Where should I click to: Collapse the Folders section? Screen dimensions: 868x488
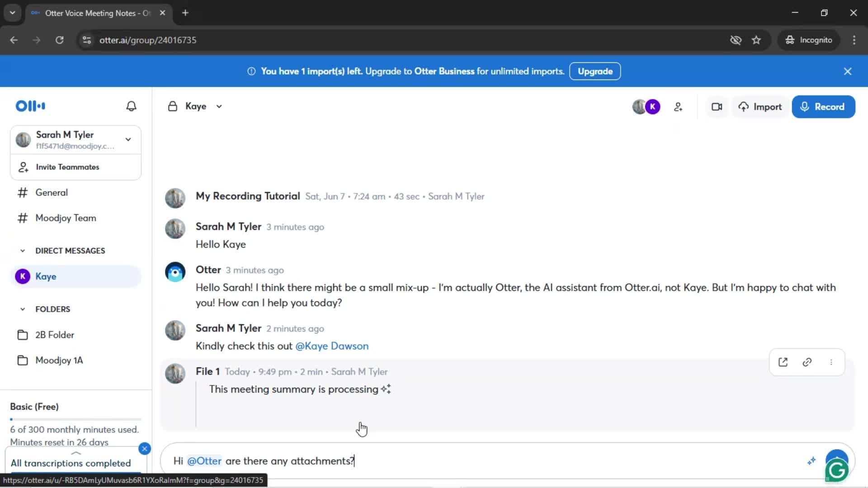(23, 310)
